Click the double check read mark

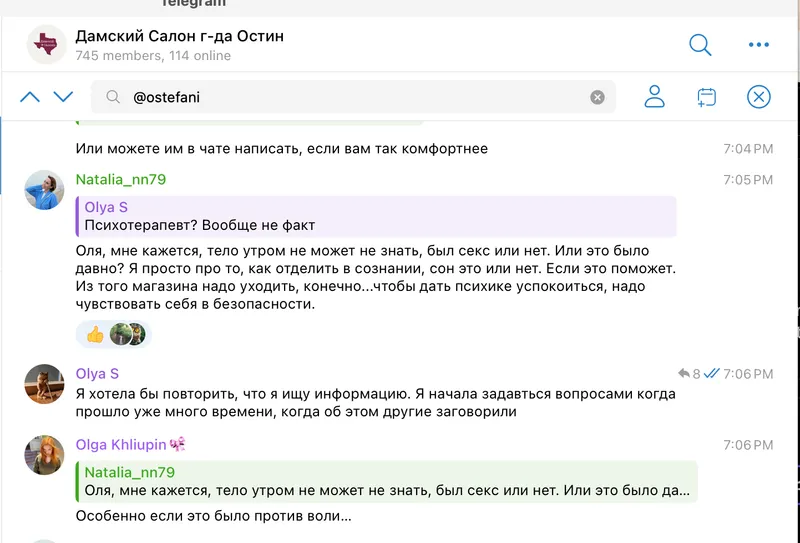tap(711, 374)
